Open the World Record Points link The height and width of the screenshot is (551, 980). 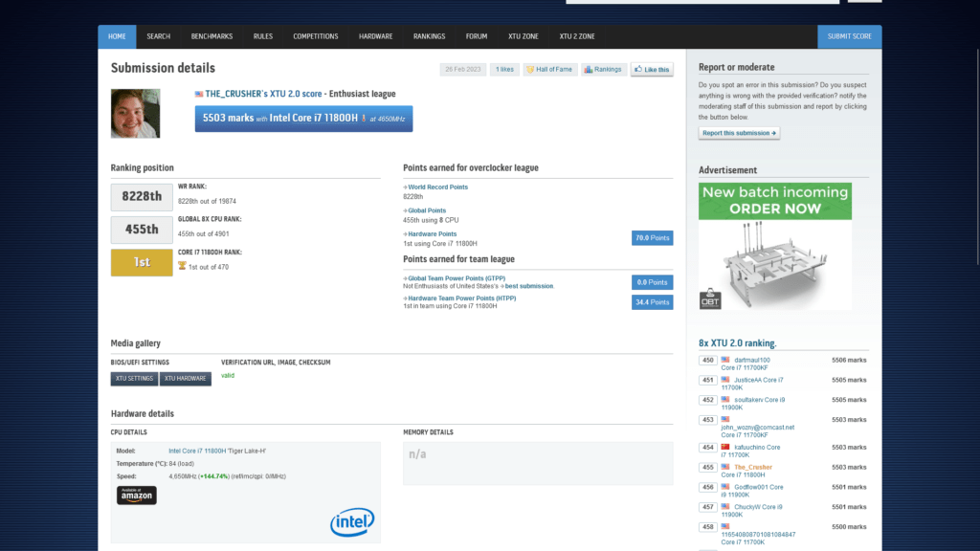tap(437, 187)
